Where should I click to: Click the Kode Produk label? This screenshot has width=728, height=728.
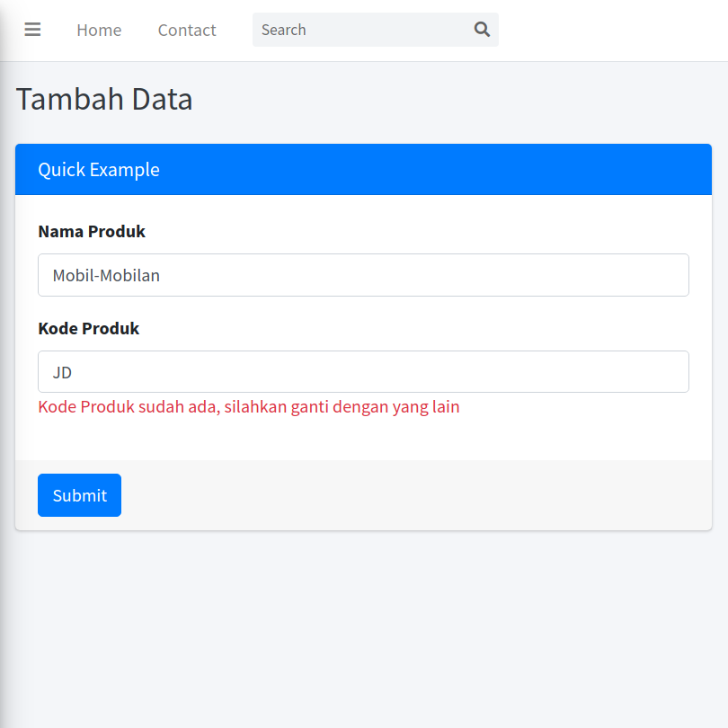(x=89, y=329)
